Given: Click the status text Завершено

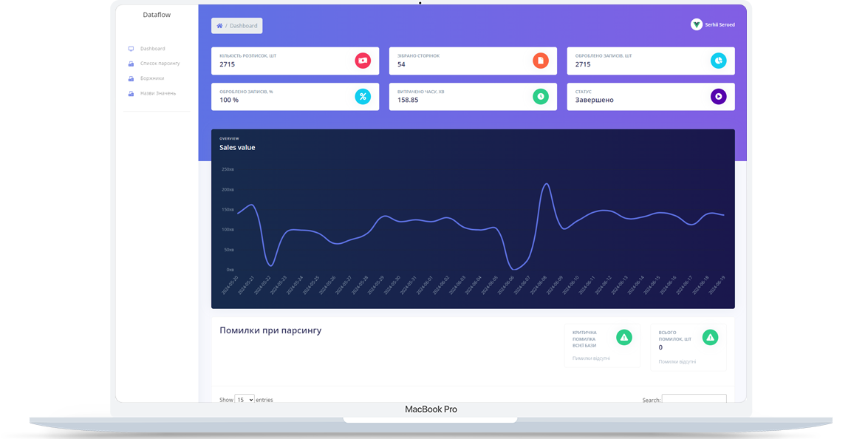Looking at the screenshot, I should [x=595, y=101].
